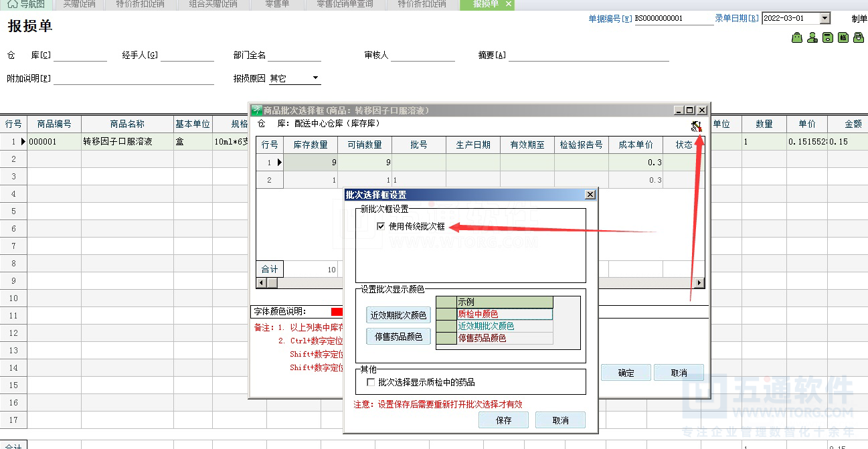Save settings with 保存 button
Viewport: 868px width, 449px height.
click(x=504, y=420)
